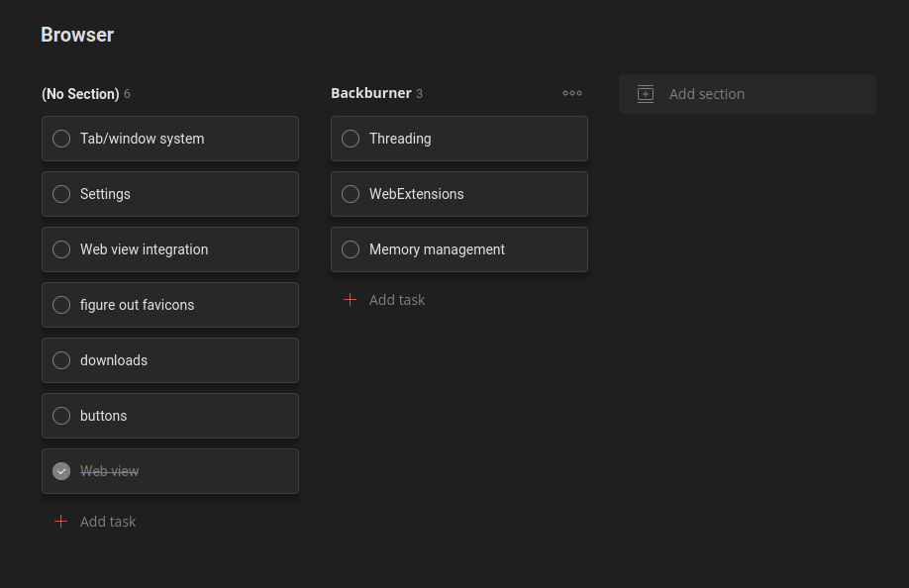Click the Add section icon
909x588 pixels.
(x=645, y=94)
